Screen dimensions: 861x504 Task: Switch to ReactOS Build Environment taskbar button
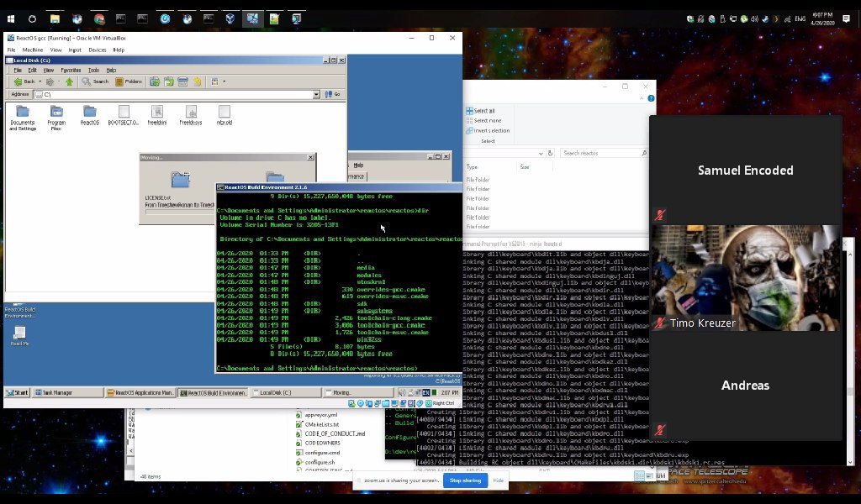213,392
